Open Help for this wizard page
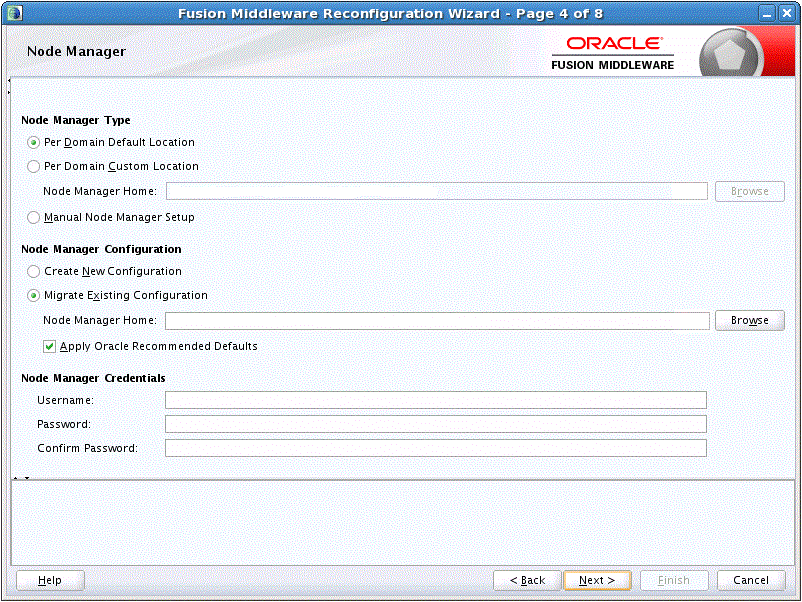Viewport: 802px width, 602px height. tap(50, 581)
